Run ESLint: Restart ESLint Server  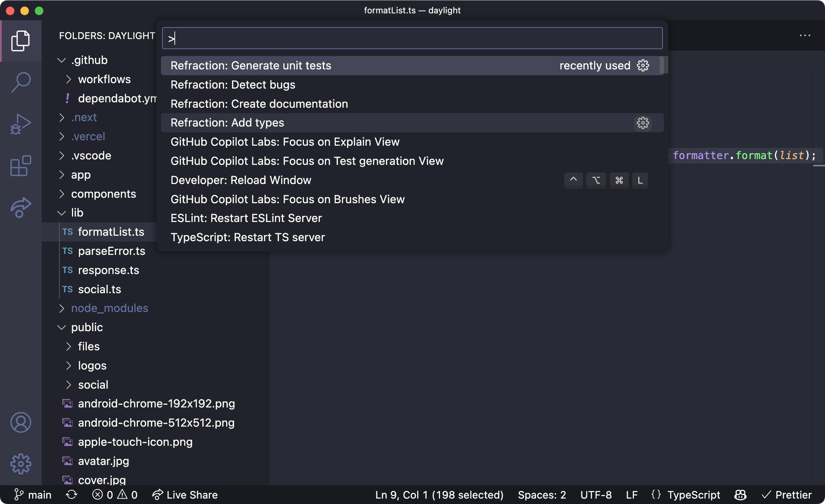coord(412,218)
